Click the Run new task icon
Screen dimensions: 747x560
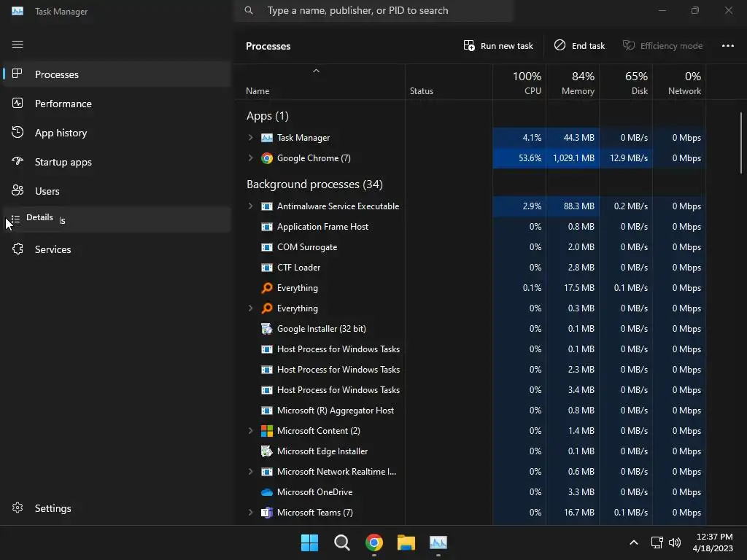[x=469, y=45]
